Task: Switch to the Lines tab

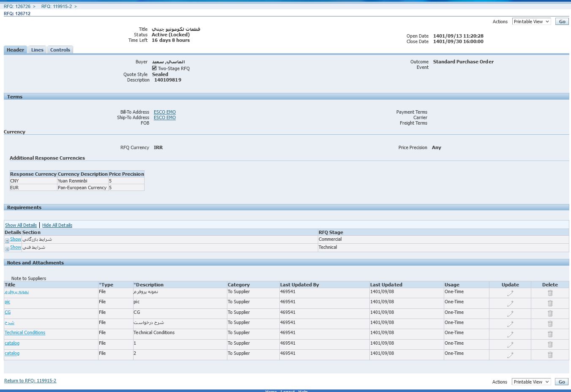Action: [37, 50]
